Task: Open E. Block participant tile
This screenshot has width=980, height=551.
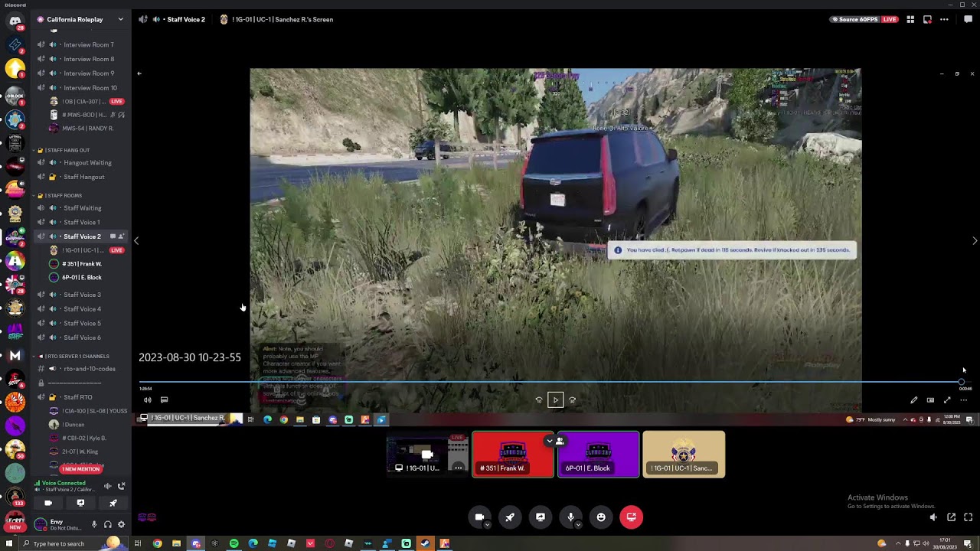Action: pyautogui.click(x=598, y=455)
